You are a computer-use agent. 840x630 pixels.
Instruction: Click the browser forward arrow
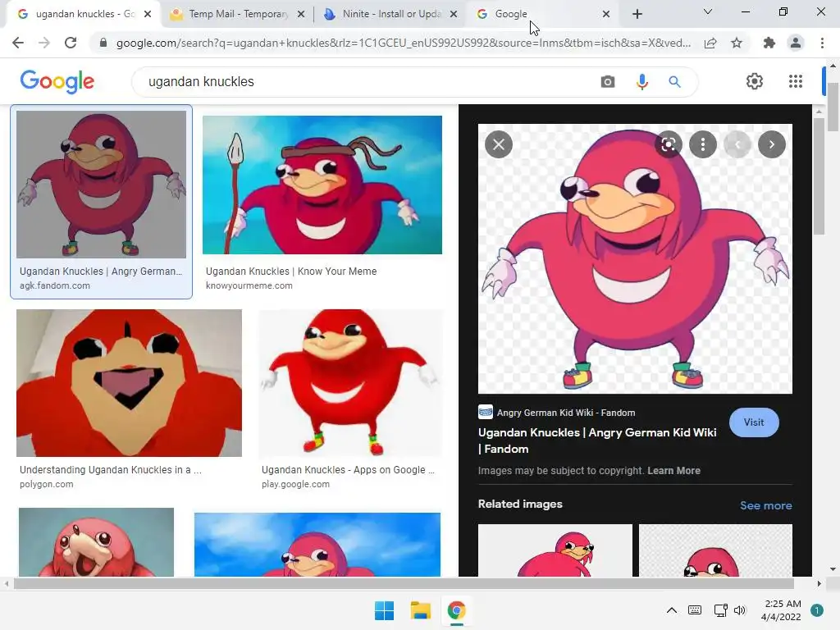[x=44, y=43]
